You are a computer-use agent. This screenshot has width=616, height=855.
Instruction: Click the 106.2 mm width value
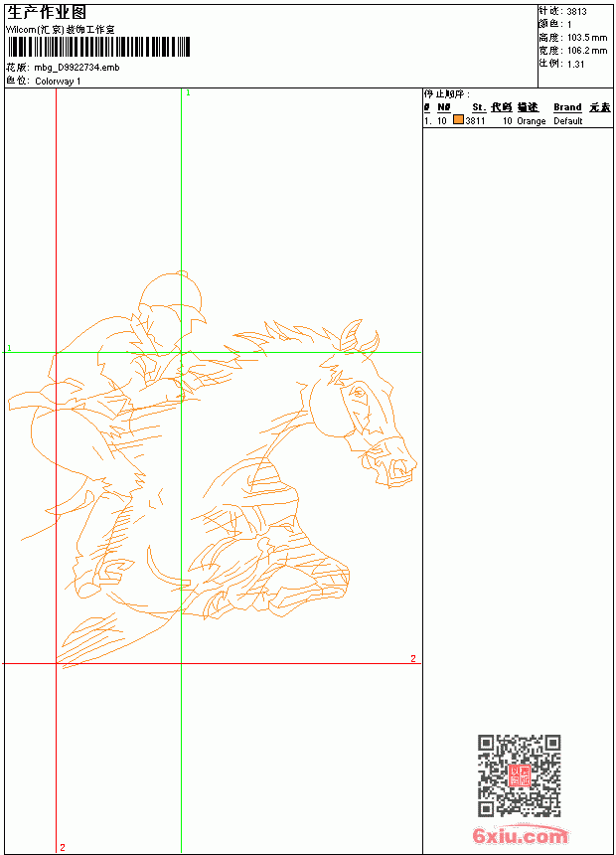[x=587, y=51]
